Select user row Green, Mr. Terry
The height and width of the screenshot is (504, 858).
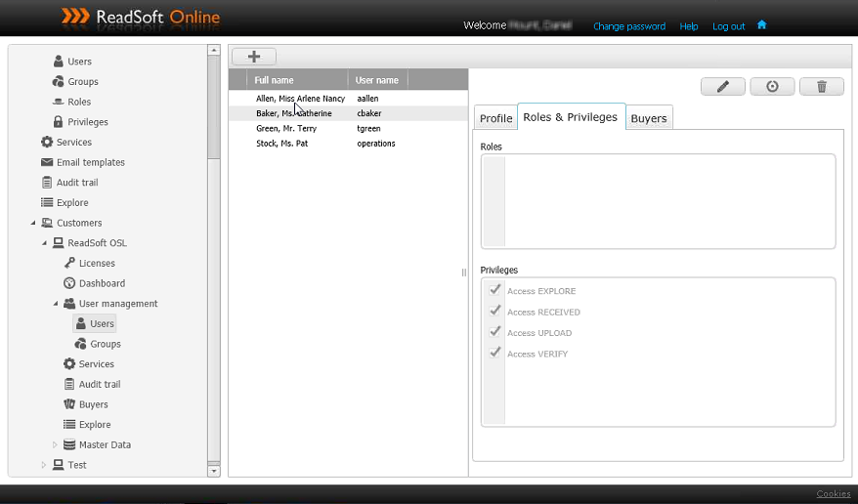[x=286, y=129]
